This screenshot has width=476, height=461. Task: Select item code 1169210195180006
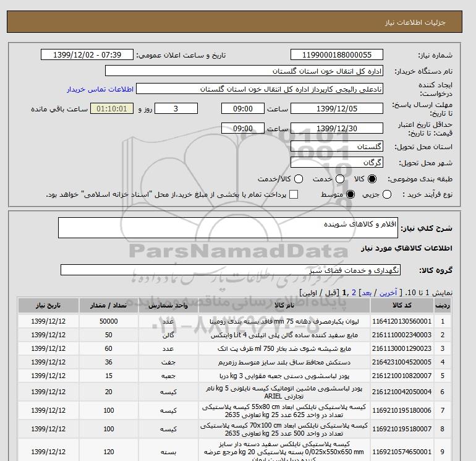pyautogui.click(x=402, y=410)
